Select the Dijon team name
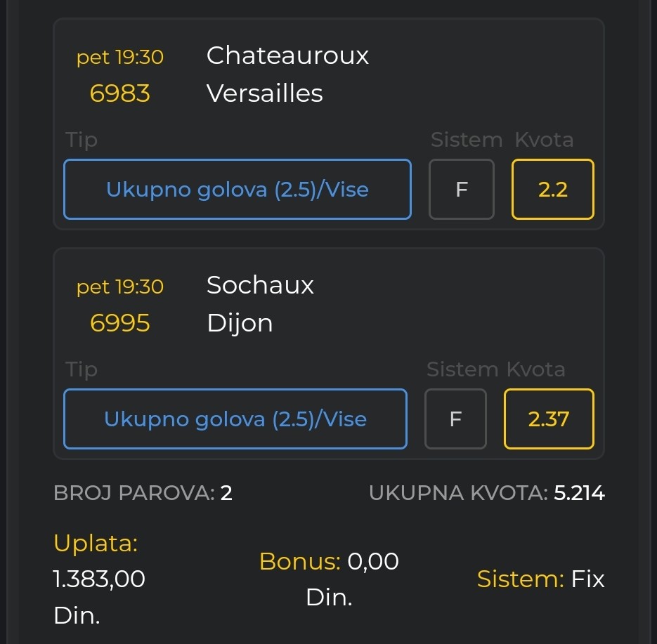The image size is (657, 644). 240,323
